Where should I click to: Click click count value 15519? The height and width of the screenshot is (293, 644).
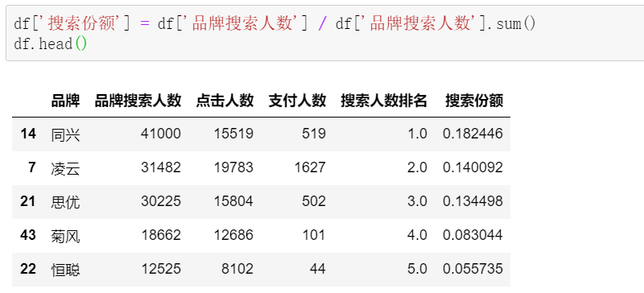(x=233, y=134)
